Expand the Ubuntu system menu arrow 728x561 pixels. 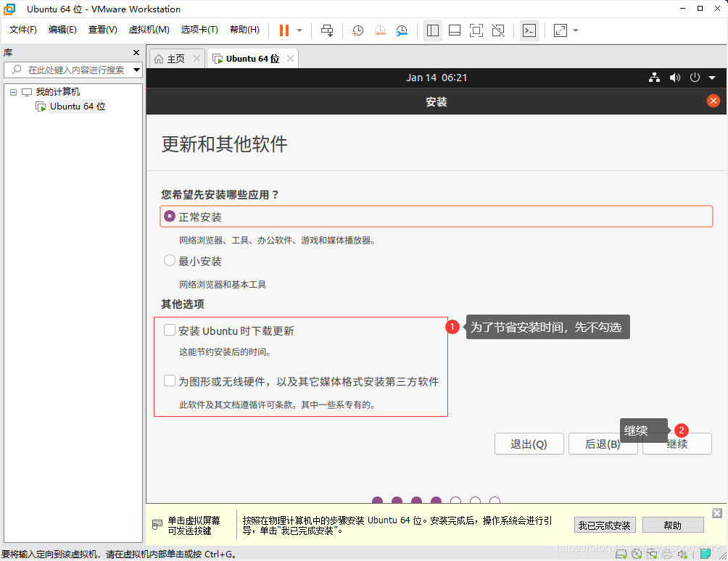[712, 78]
